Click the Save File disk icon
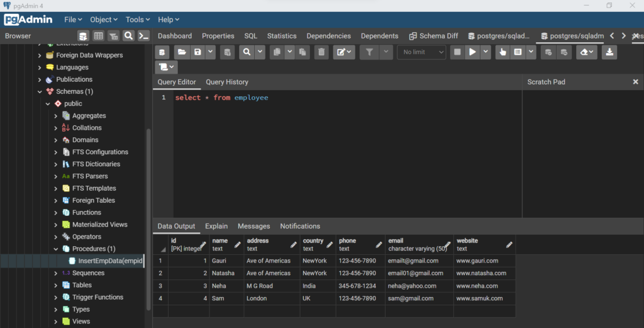Screen dimensions: 644x328 click(197, 52)
